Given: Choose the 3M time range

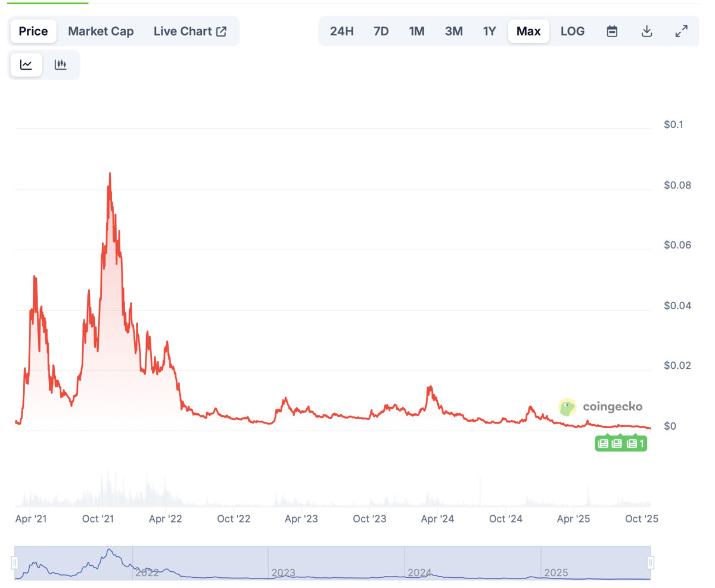Looking at the screenshot, I should [x=453, y=32].
